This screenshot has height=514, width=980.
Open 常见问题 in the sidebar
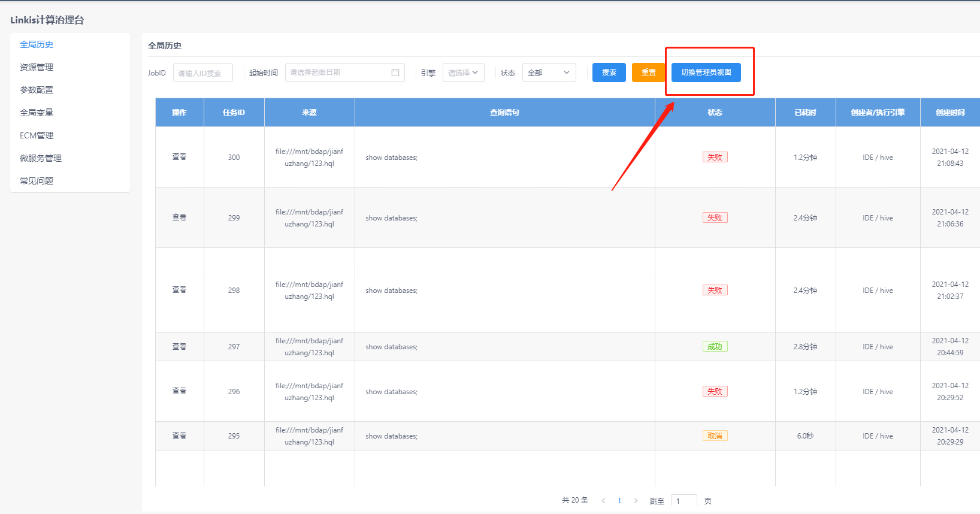pos(37,181)
